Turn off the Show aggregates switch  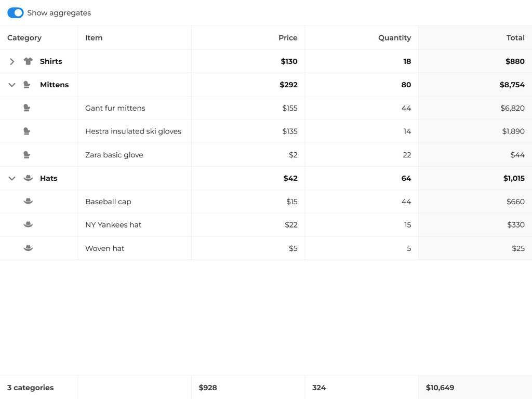[16, 13]
